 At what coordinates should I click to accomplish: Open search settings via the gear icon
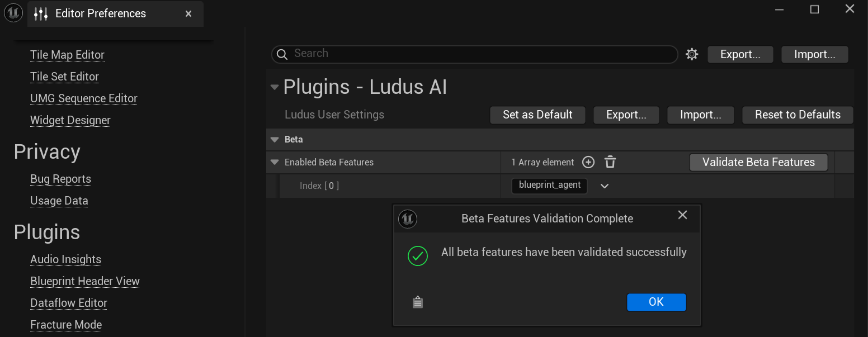[x=692, y=54]
